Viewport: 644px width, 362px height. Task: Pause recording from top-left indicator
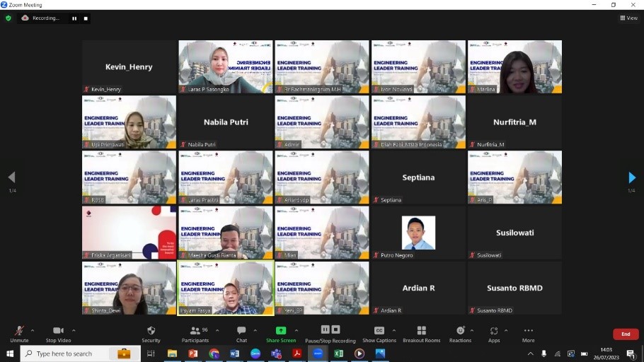[74, 18]
